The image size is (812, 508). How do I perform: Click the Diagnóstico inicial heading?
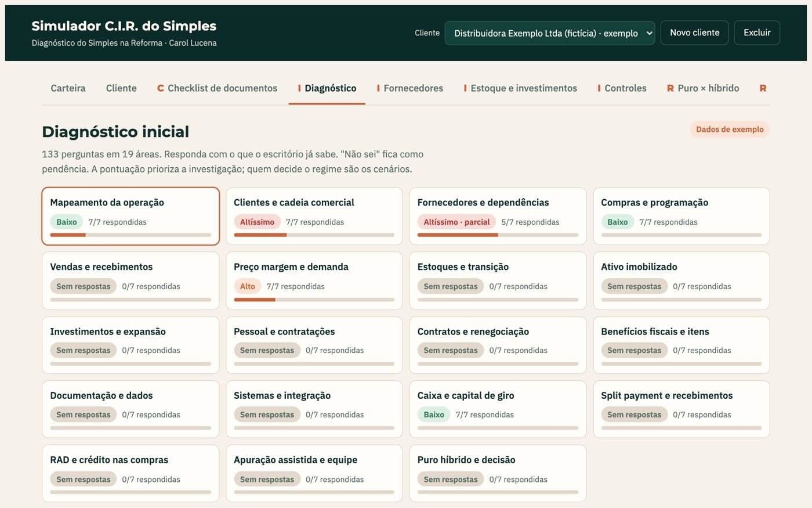[x=115, y=132]
